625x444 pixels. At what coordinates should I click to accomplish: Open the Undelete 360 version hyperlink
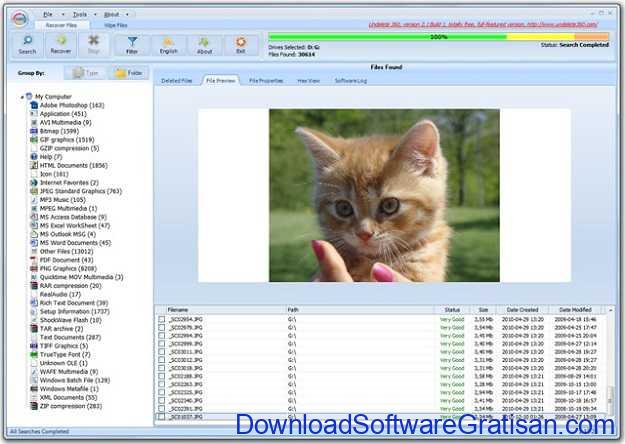point(483,25)
